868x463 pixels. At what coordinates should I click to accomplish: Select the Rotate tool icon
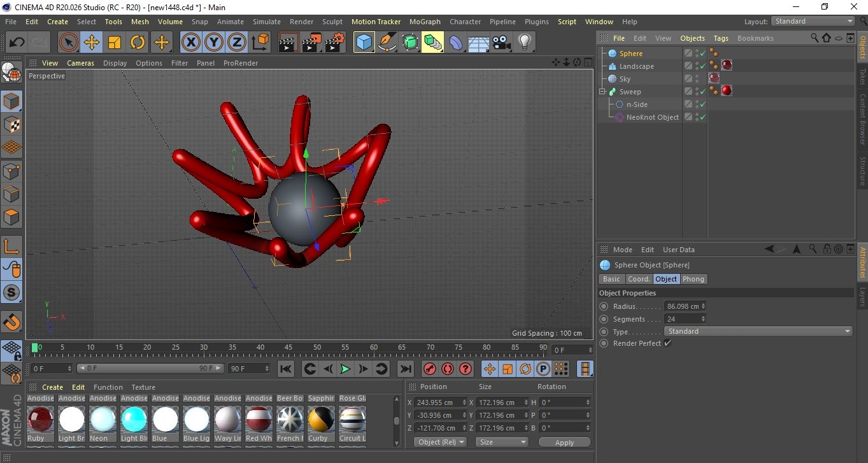point(138,43)
